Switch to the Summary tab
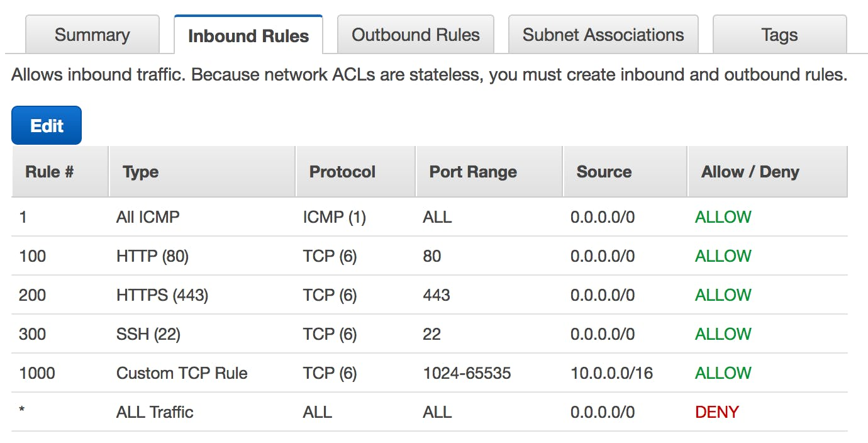The height and width of the screenshot is (443, 868). tap(92, 35)
